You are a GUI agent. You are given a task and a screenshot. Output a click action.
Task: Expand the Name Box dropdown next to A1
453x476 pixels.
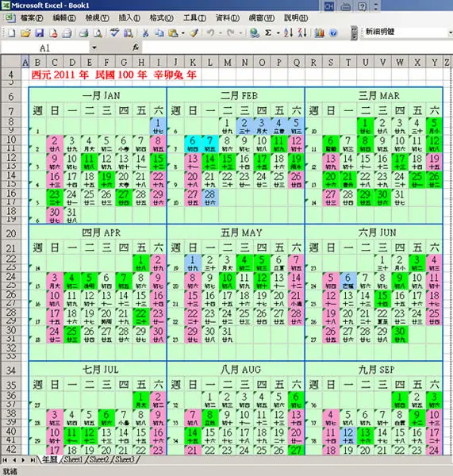pyautogui.click(x=94, y=48)
